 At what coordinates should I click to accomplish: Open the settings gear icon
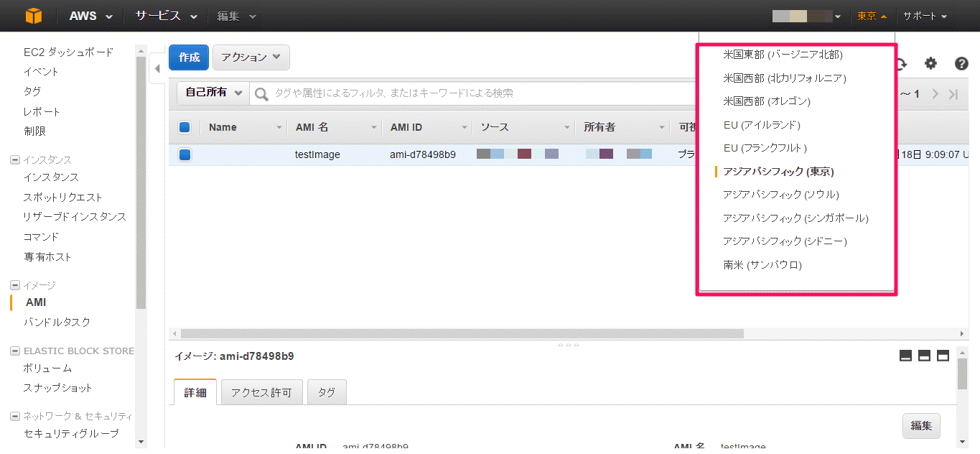point(930,63)
